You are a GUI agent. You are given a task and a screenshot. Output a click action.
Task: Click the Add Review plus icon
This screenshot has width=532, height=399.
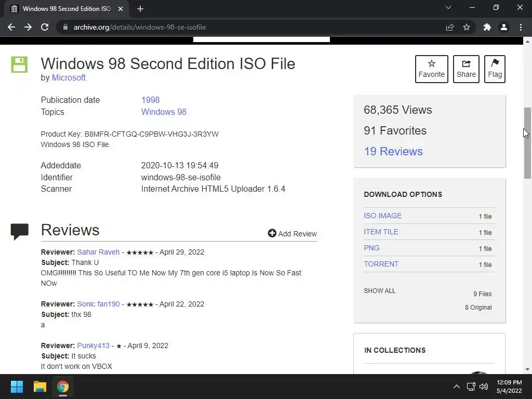(272, 233)
